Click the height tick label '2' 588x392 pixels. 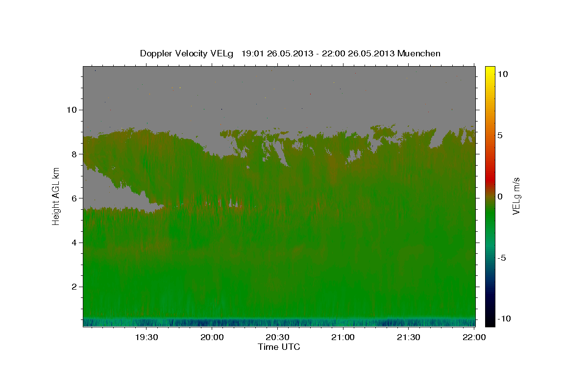tap(75, 287)
